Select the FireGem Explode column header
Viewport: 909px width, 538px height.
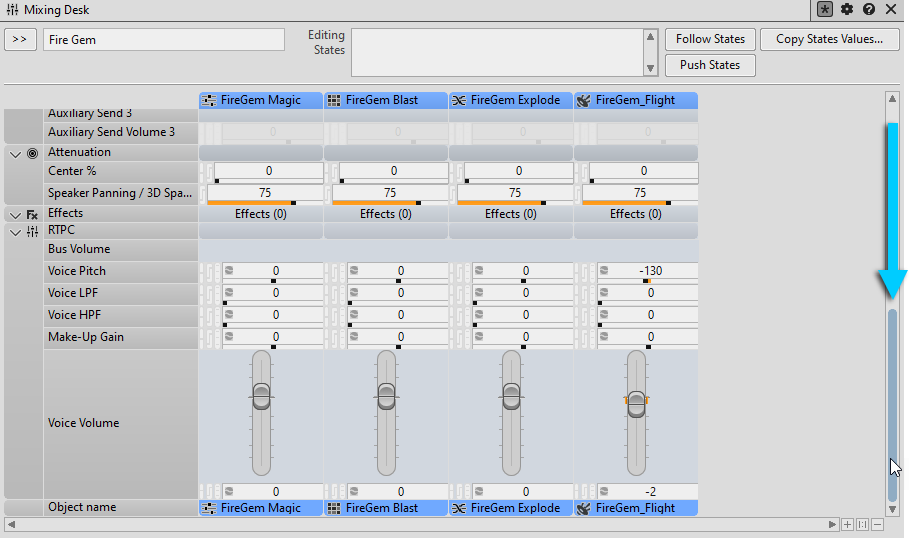[511, 100]
